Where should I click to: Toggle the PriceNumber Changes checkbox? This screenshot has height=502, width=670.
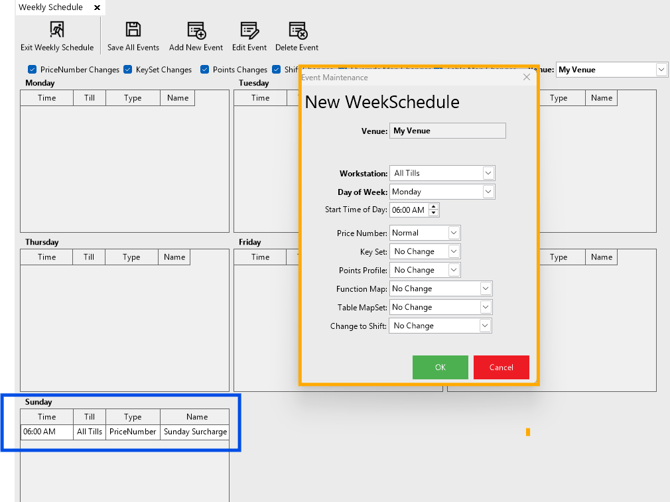[x=32, y=70]
